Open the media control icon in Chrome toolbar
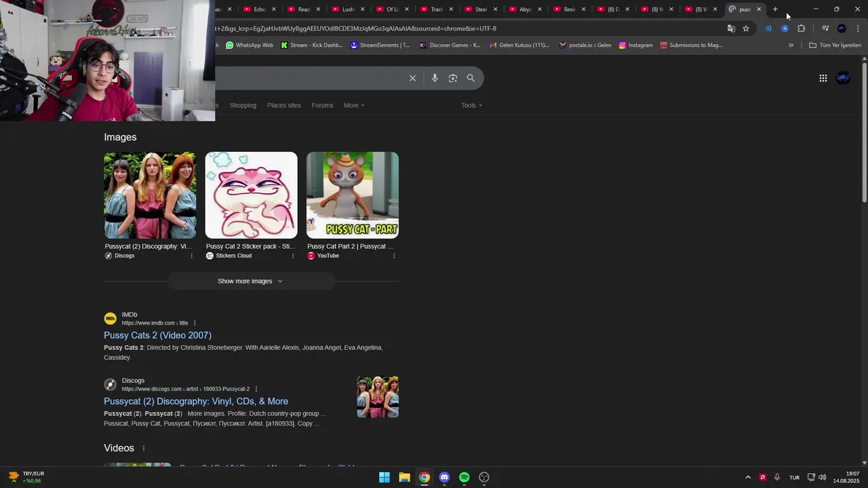 click(825, 28)
